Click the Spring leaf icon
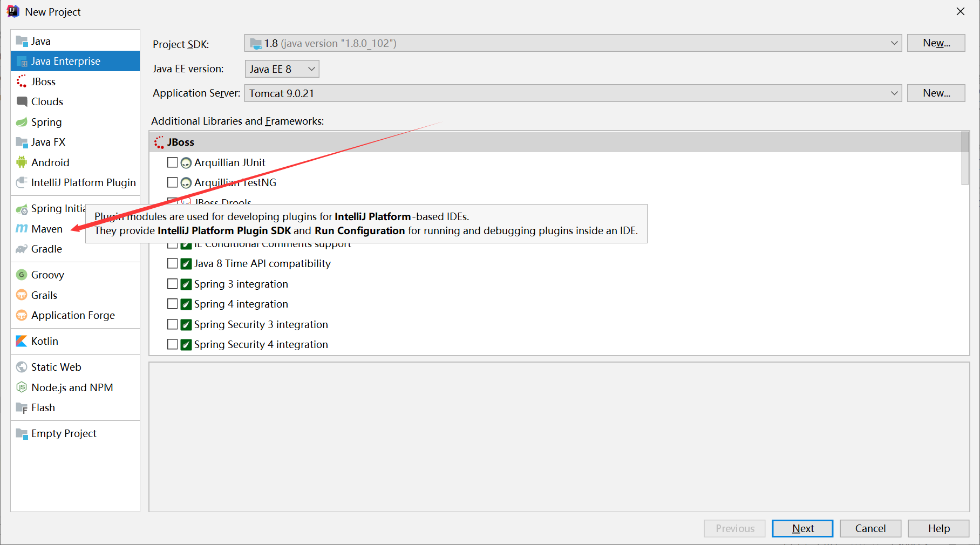This screenshot has width=980, height=545. pyautogui.click(x=22, y=122)
